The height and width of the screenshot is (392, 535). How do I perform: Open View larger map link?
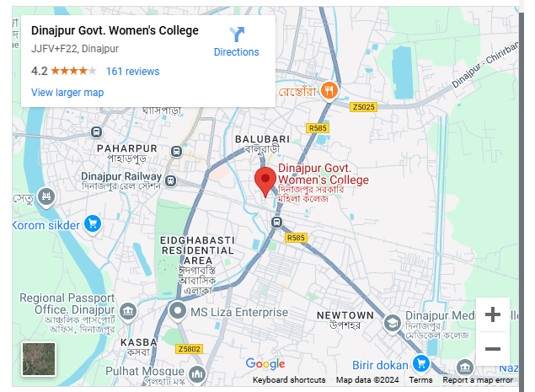pyautogui.click(x=67, y=93)
